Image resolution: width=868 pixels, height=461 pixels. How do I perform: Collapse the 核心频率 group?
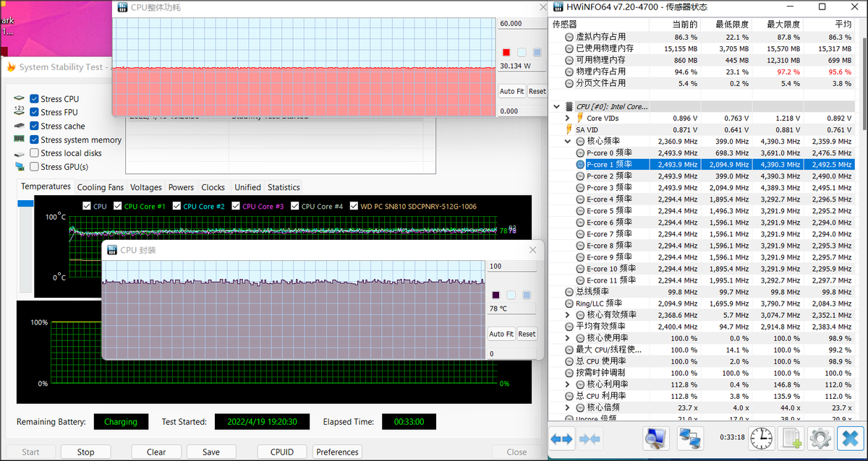pos(569,141)
